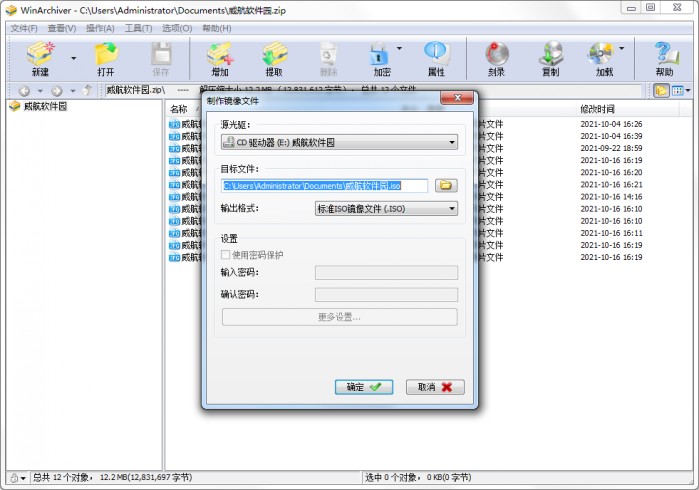
Task: Click the view mode grid icon
Action: [677, 91]
